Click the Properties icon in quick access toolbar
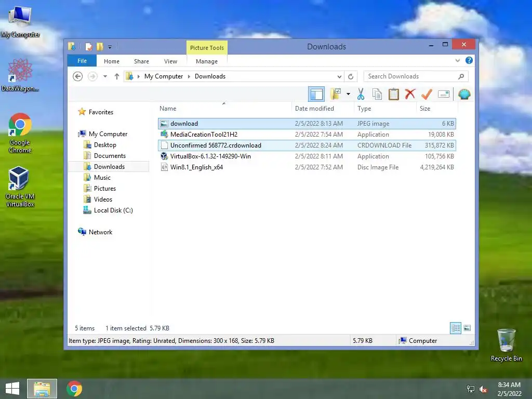 click(x=88, y=46)
